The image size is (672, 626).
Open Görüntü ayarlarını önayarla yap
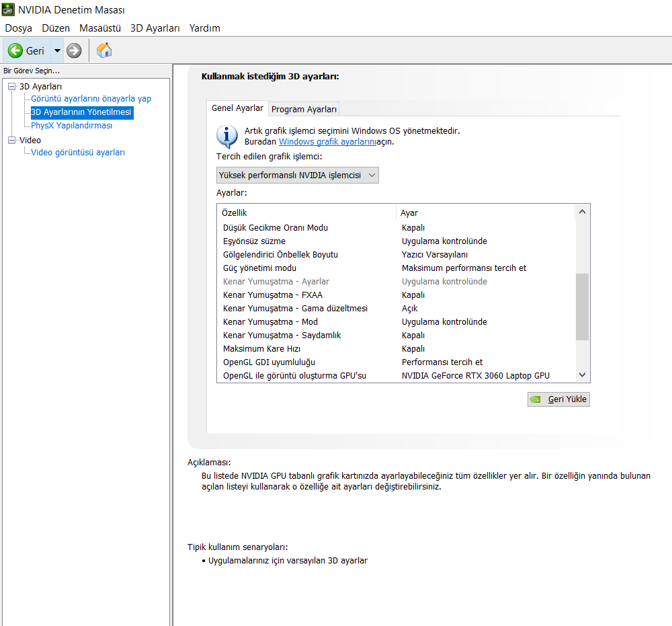click(91, 99)
